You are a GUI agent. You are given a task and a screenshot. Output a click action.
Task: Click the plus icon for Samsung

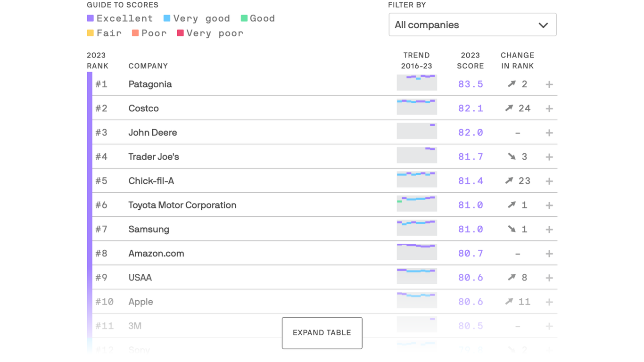pos(549,230)
